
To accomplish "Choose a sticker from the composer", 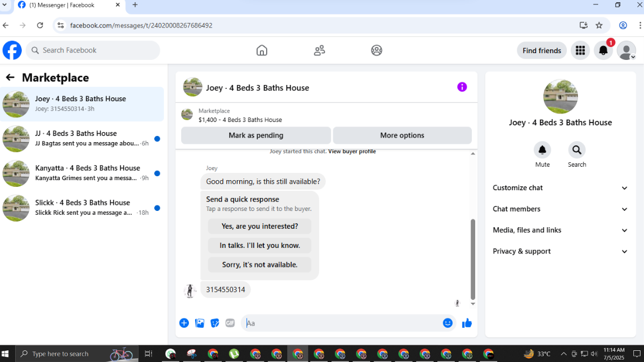I will point(215,323).
